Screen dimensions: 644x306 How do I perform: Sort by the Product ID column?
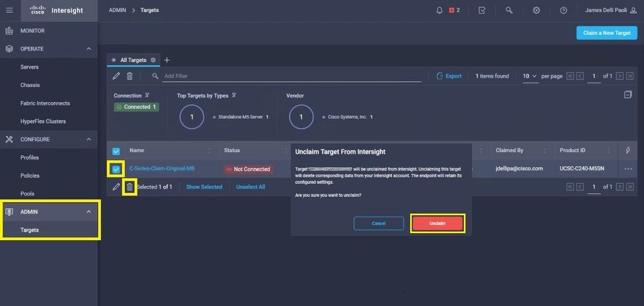coord(572,150)
